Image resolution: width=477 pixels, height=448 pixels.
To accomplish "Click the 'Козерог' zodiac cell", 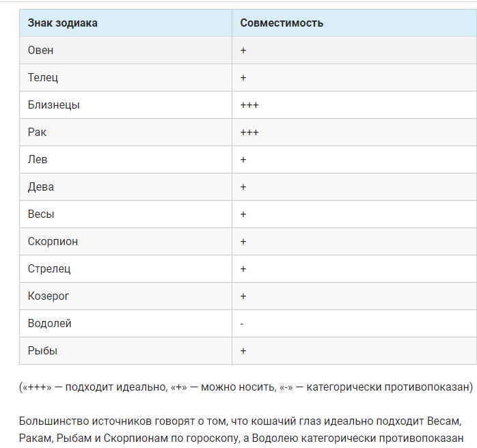I will [x=49, y=296].
